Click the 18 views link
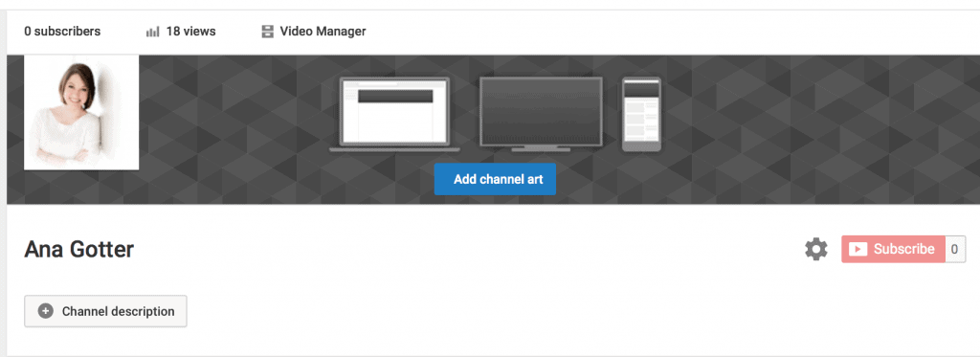The image size is (980, 357). coord(181,32)
